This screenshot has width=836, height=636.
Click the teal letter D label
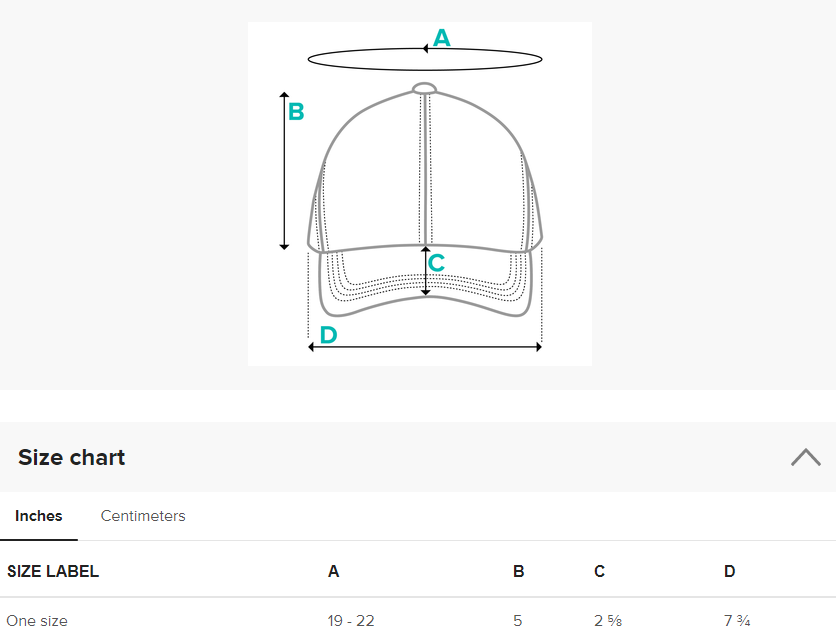point(328,335)
